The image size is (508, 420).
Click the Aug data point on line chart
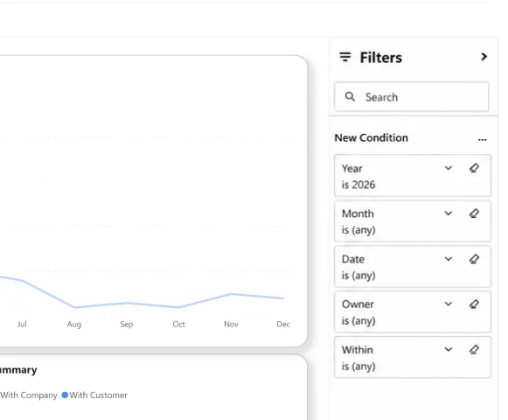click(74, 307)
